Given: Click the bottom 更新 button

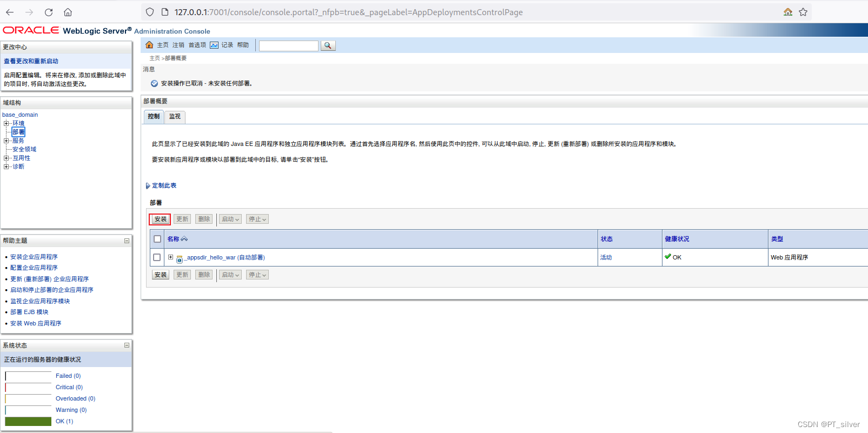Looking at the screenshot, I should (182, 275).
